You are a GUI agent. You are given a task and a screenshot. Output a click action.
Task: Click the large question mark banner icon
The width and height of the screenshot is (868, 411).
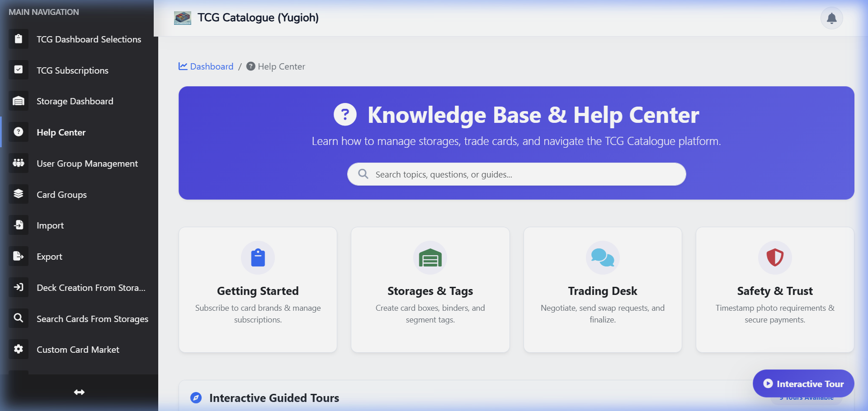(x=345, y=115)
